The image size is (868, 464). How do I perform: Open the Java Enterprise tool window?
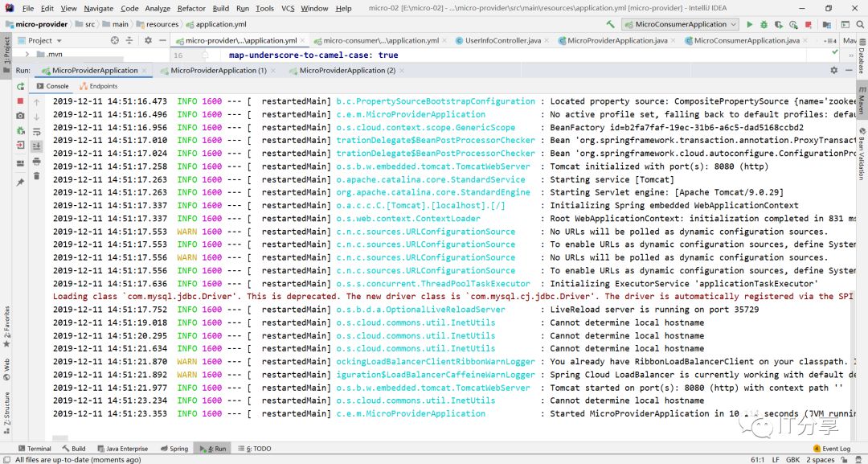point(122,449)
